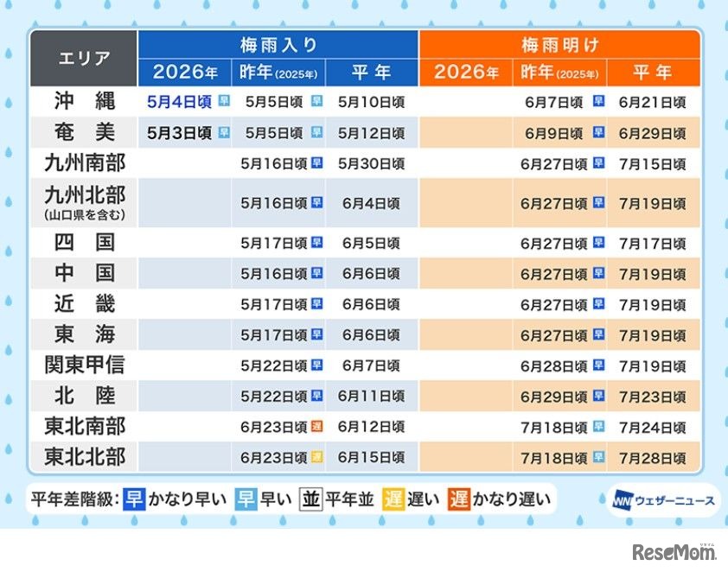The width and height of the screenshot is (728, 572).
Task: Click the 早 badge in 関東甲信 row 5月22日頃
Action: (x=316, y=365)
